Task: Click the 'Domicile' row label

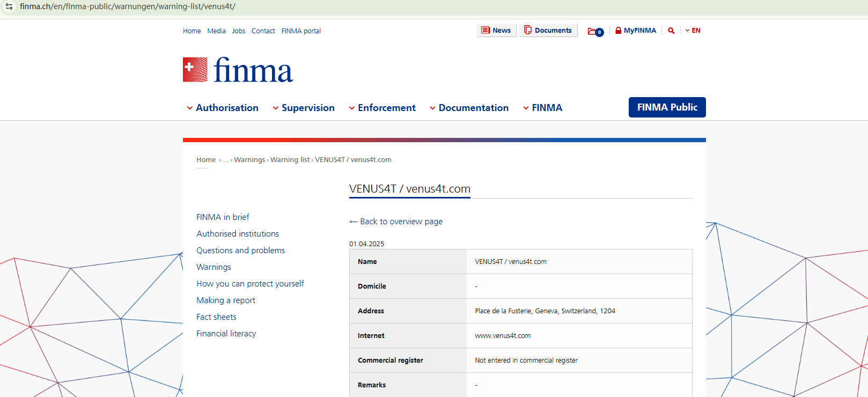Action: coord(372,286)
